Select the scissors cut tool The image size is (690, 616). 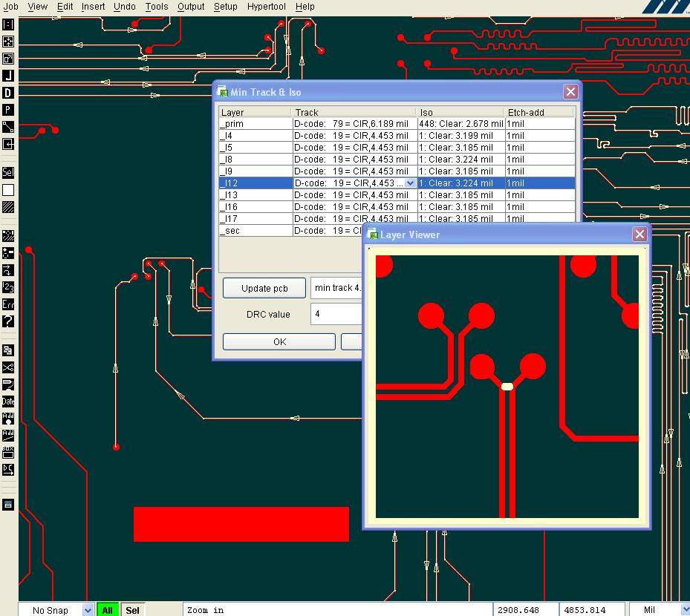[x=8, y=367]
